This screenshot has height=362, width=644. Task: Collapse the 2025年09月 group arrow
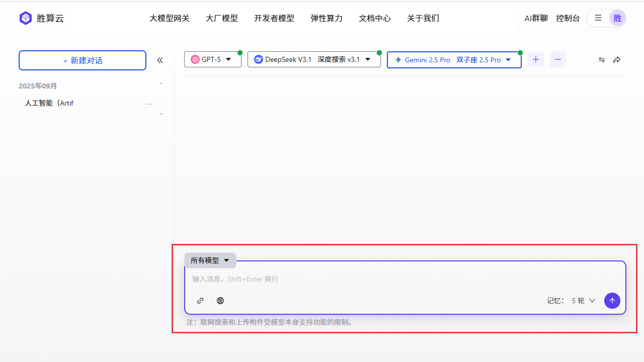click(161, 83)
